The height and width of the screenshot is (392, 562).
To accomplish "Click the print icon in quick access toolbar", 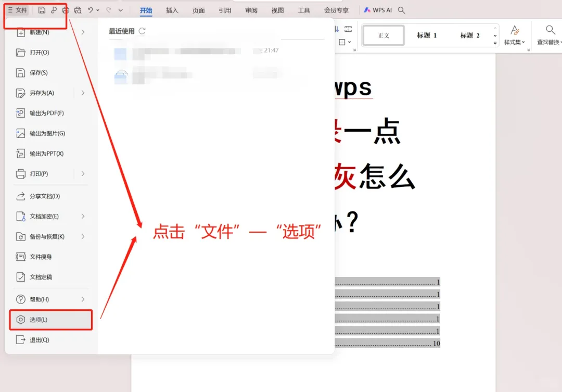I will (x=66, y=10).
